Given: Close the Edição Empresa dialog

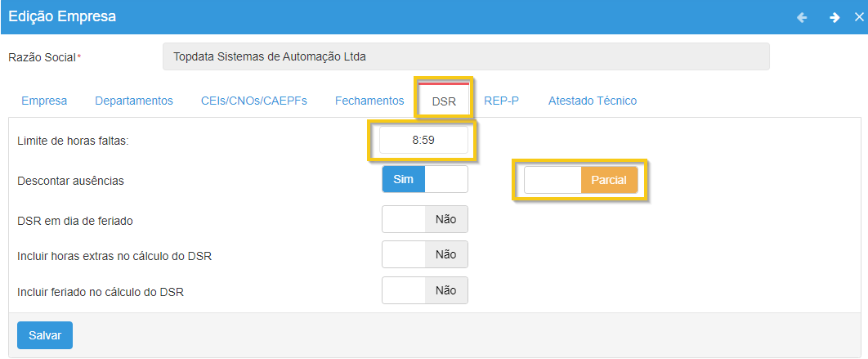Looking at the screenshot, I should coord(858,17).
